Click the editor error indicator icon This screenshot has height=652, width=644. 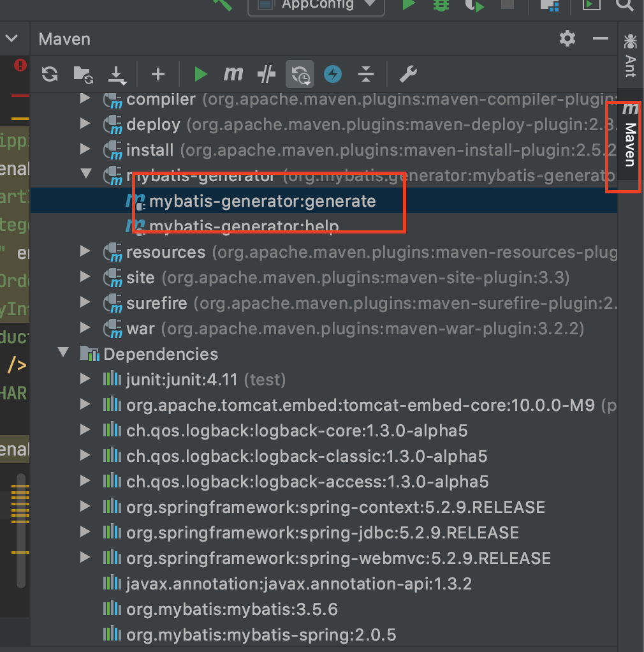click(x=20, y=65)
